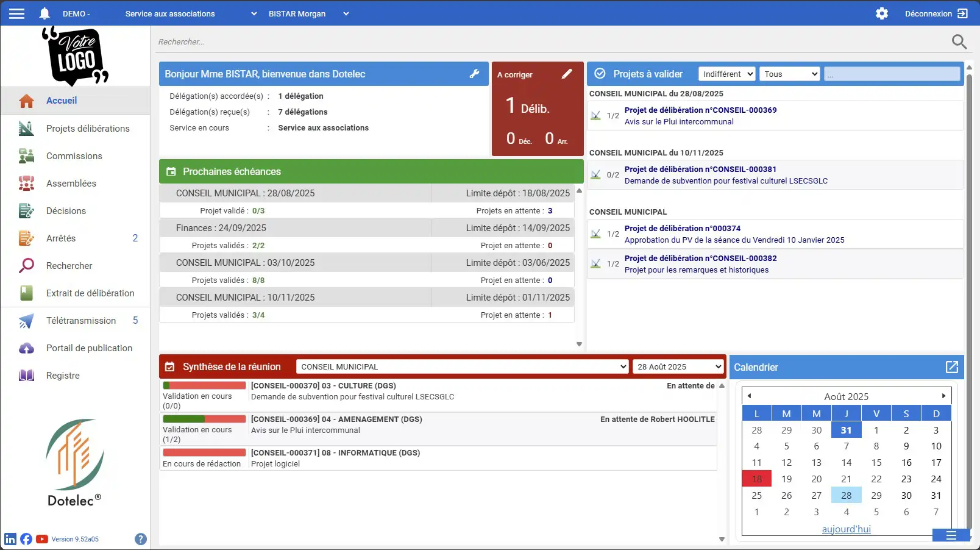This screenshot has width=980, height=550.
Task: Open settings with the gear icon
Action: coord(881,13)
